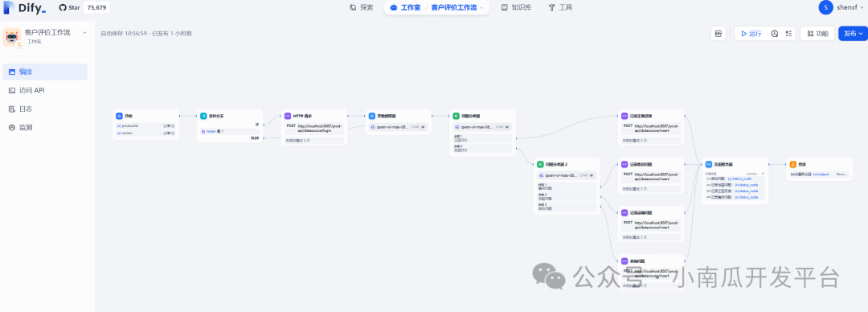
Task: Click the 功能 features button
Action: point(817,34)
